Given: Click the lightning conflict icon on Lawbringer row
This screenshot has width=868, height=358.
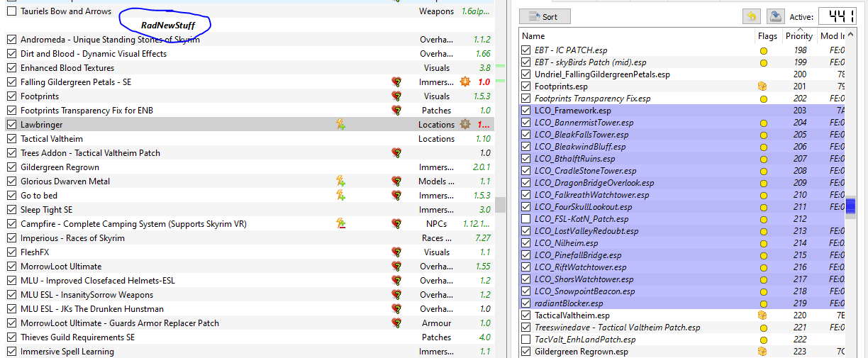Looking at the screenshot, I should point(340,125).
